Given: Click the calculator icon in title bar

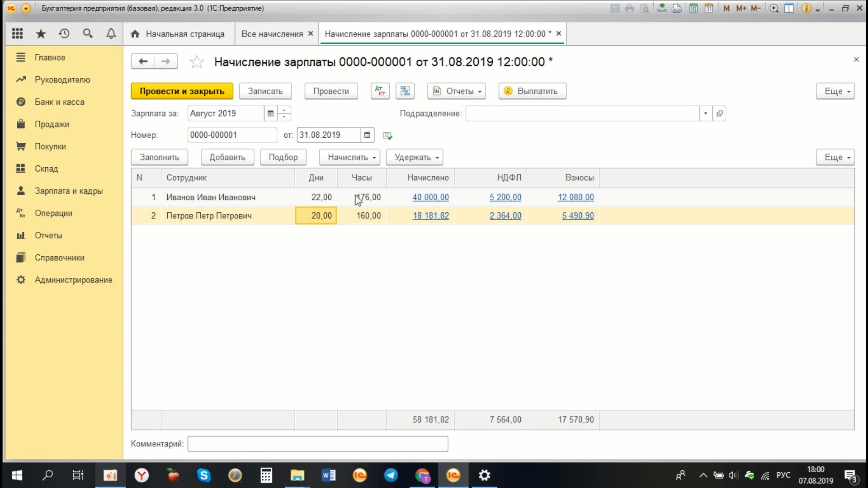Looking at the screenshot, I should 693,8.
